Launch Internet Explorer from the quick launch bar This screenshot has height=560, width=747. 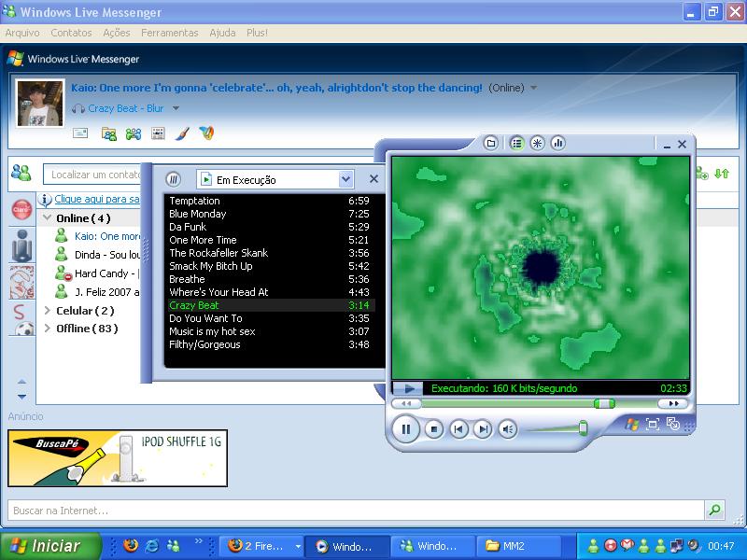tap(151, 545)
